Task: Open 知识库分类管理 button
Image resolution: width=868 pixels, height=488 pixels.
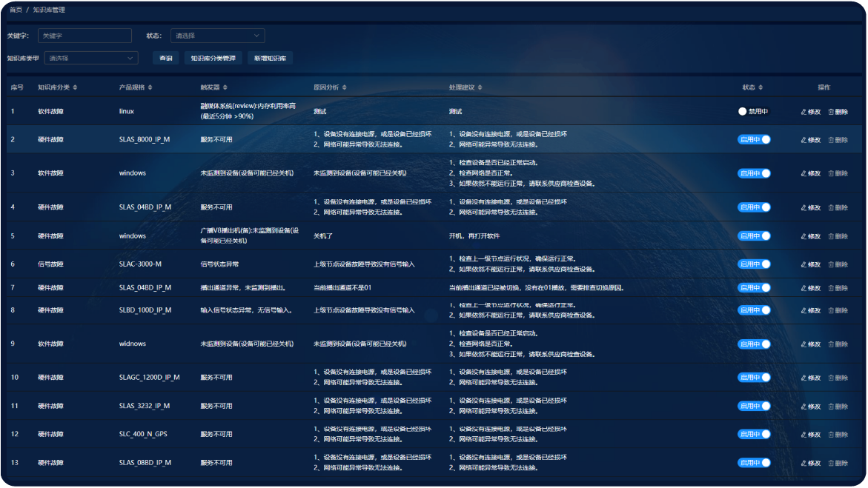Action: 213,58
